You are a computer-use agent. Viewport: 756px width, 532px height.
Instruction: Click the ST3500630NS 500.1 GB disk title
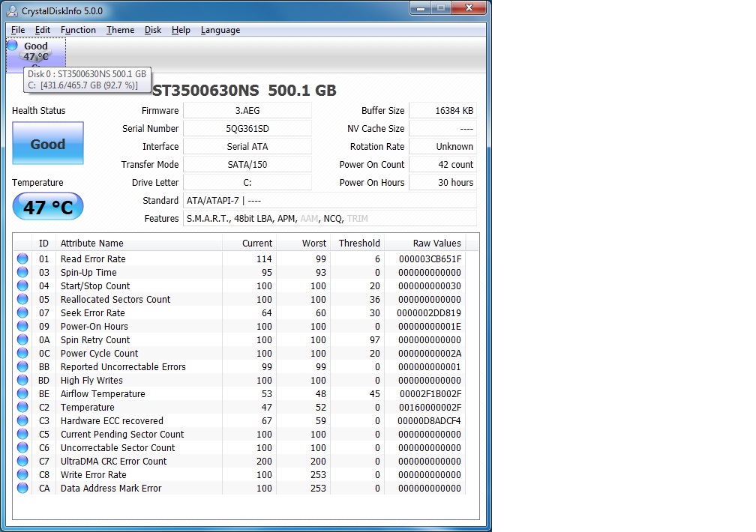(x=244, y=90)
